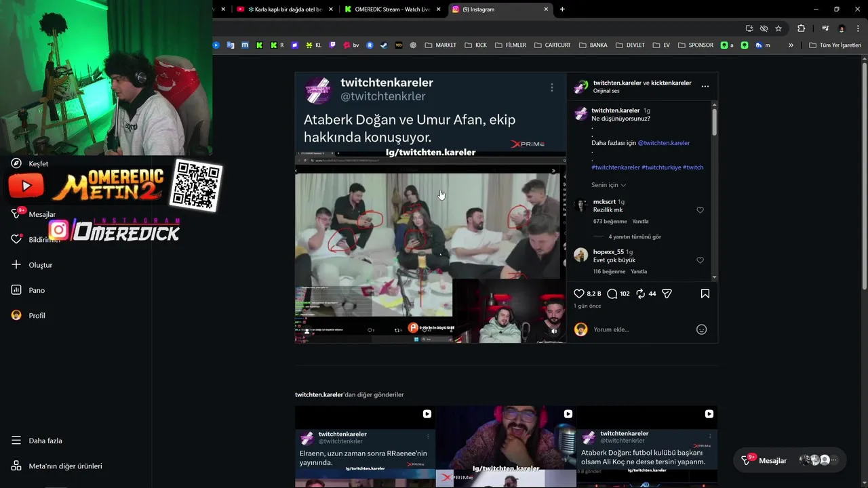Open the Bildirimler heart icon

pyautogui.click(x=16, y=239)
